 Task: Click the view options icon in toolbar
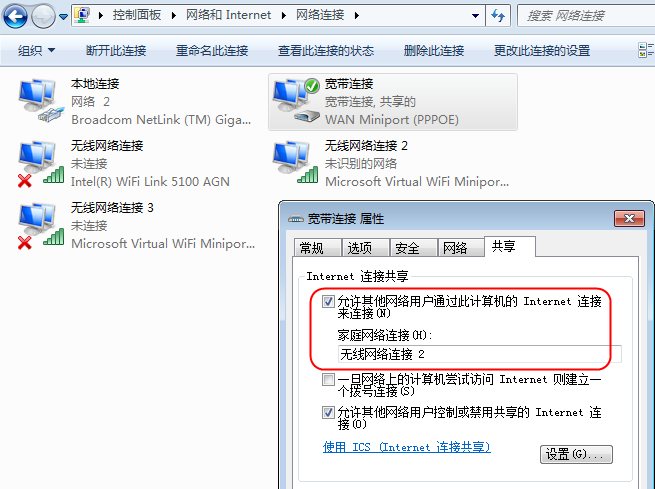pos(646,50)
